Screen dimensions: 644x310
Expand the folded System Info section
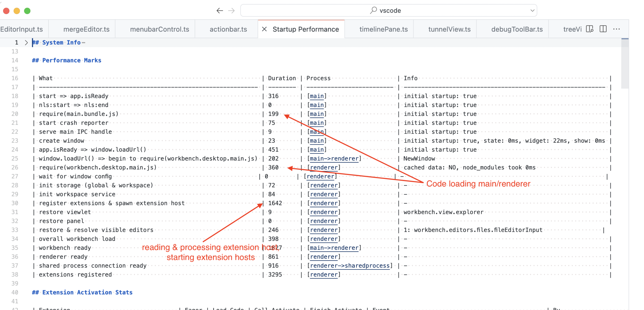[x=26, y=43]
